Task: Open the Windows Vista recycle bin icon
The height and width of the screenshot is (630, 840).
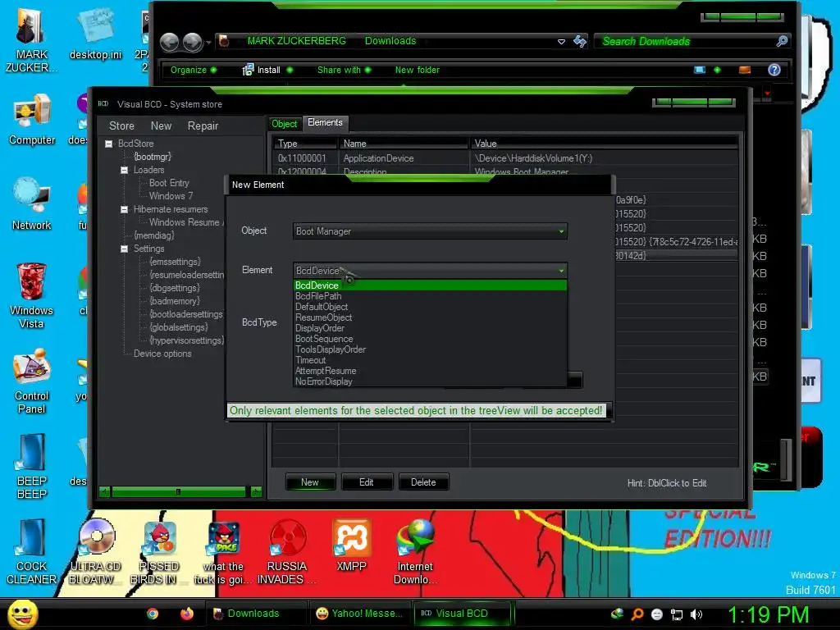Action: tap(31, 296)
